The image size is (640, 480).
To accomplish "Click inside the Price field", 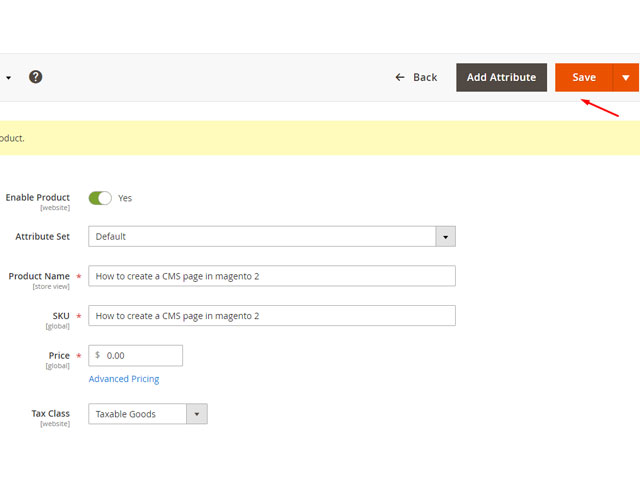I will point(136,356).
